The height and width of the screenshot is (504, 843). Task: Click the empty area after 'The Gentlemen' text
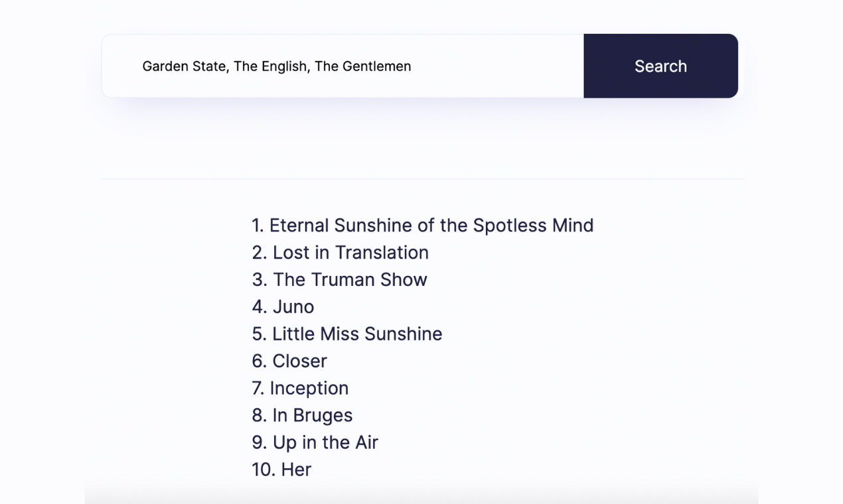[x=498, y=66]
